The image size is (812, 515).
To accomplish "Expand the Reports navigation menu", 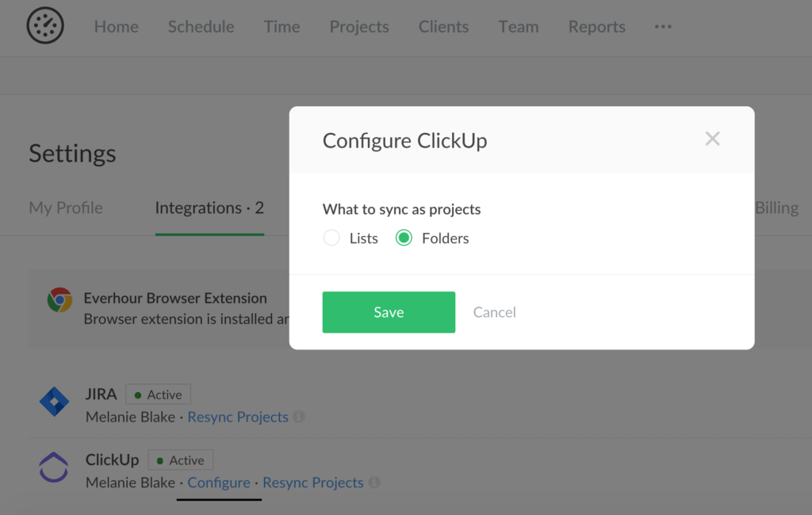I will (x=596, y=27).
